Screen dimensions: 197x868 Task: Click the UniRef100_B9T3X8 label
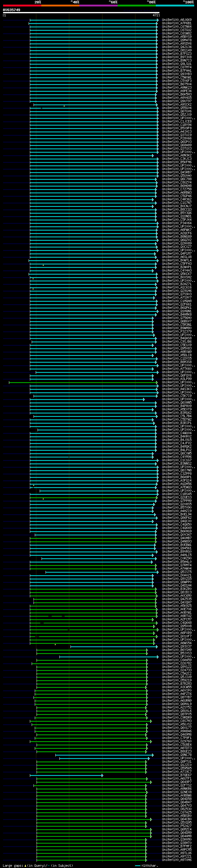177,57
